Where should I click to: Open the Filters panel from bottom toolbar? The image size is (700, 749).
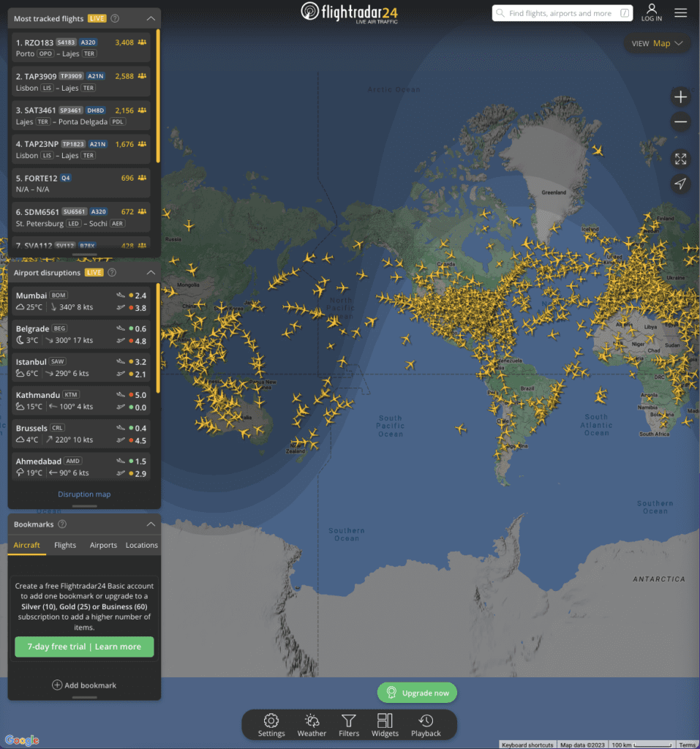pyautogui.click(x=349, y=725)
